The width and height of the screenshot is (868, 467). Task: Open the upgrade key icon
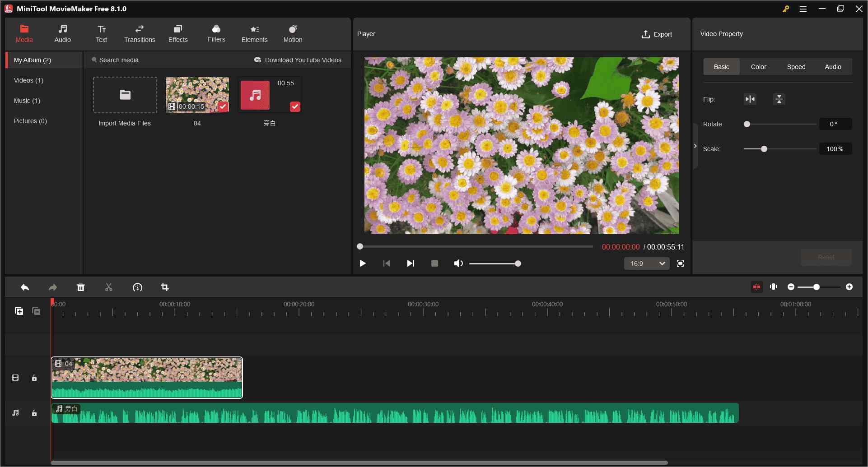click(x=786, y=9)
